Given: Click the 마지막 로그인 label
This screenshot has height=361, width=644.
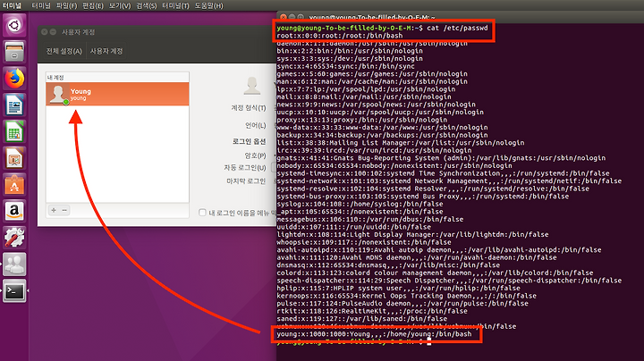Looking at the screenshot, I should [246, 180].
